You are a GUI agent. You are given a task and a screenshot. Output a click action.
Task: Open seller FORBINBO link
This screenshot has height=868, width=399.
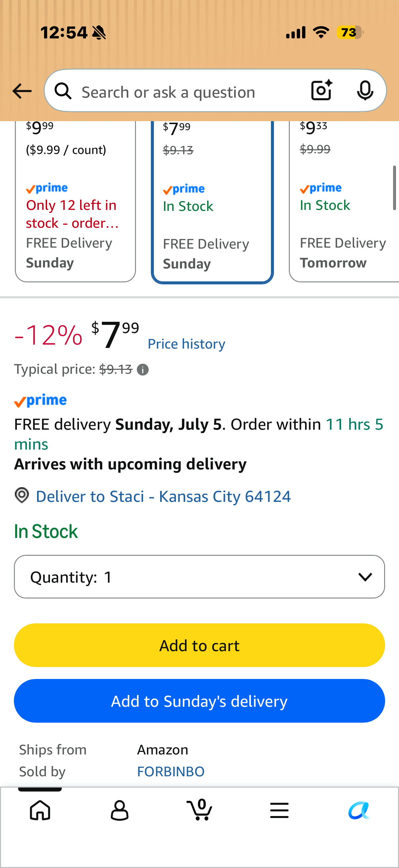(171, 772)
